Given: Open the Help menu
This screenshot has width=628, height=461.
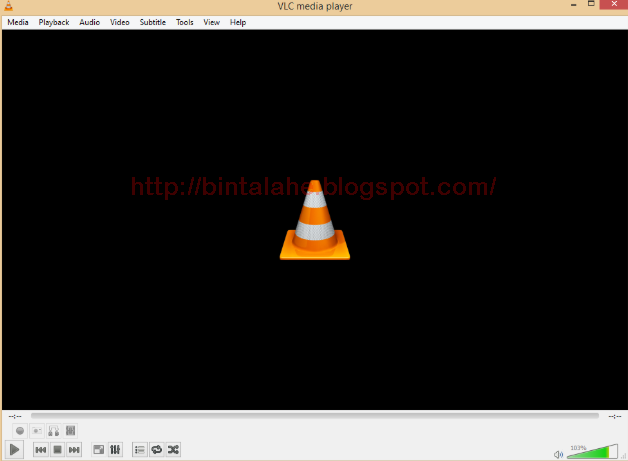Looking at the screenshot, I should click(x=238, y=22).
